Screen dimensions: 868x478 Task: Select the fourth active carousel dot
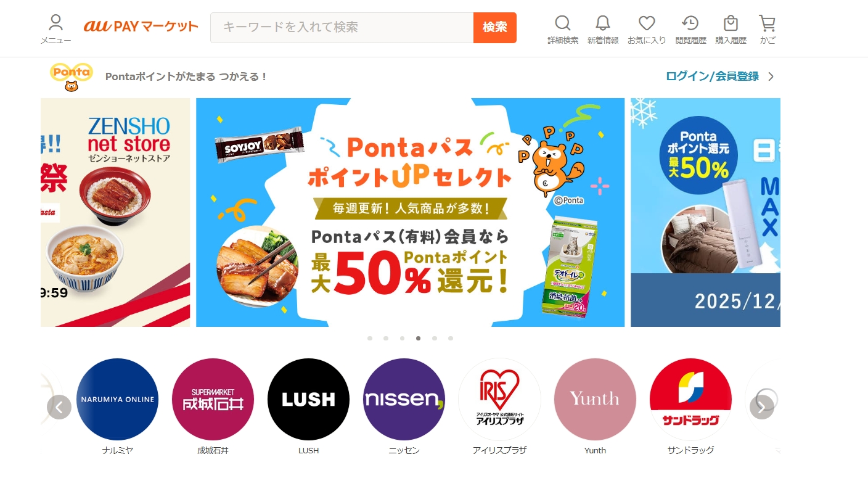[x=419, y=338]
